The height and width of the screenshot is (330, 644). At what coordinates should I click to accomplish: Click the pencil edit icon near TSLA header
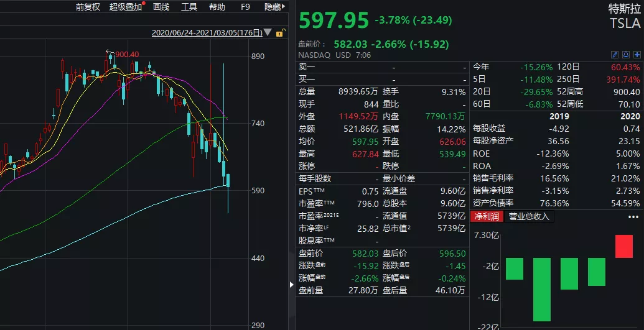tap(615, 55)
